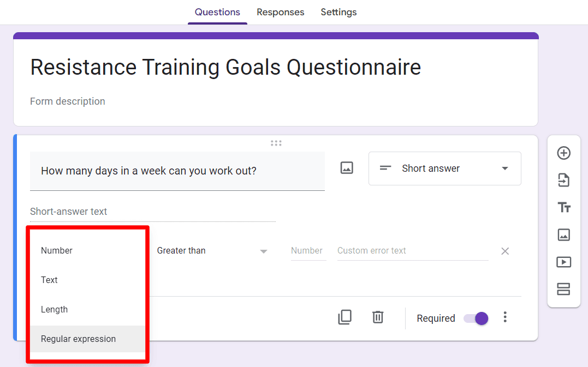588x367 pixels.
Task: Duplicate the question with the copy icon
Action: [x=345, y=317]
